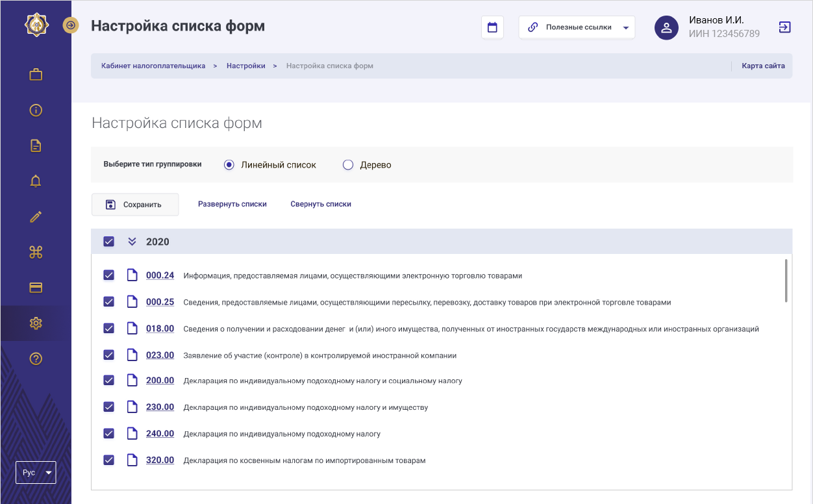The width and height of the screenshot is (813, 504).
Task: Open the calendar button in header
Action: pyautogui.click(x=492, y=27)
